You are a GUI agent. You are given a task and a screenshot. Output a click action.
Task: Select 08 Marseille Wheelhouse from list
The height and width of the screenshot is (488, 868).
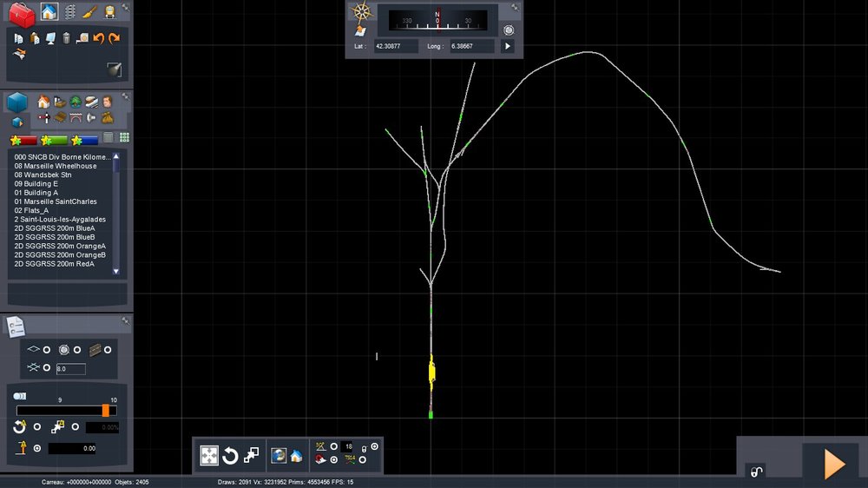(x=56, y=166)
